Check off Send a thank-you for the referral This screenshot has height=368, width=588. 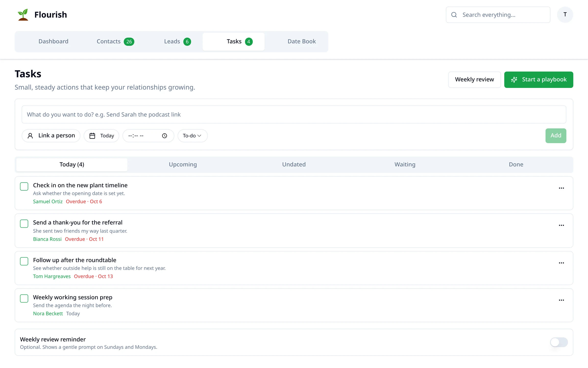pos(24,224)
